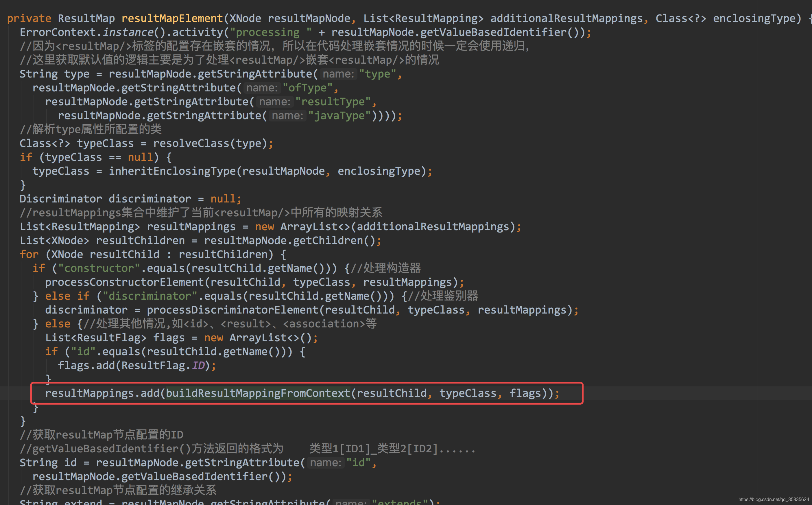Click the blog.csdn.net watermark URL
The image size is (812, 505).
click(773, 499)
